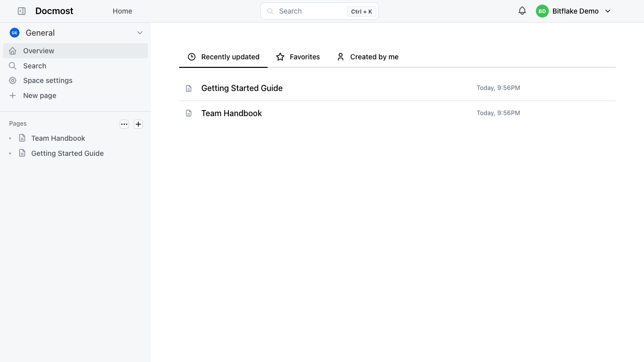The height and width of the screenshot is (362, 644).
Task: Switch to the Favorites tab
Action: 298,57
